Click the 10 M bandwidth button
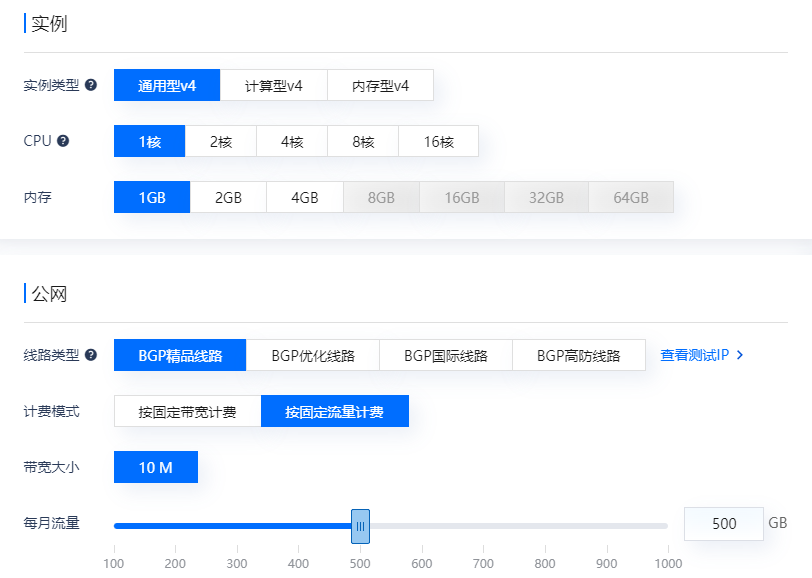 click(156, 467)
